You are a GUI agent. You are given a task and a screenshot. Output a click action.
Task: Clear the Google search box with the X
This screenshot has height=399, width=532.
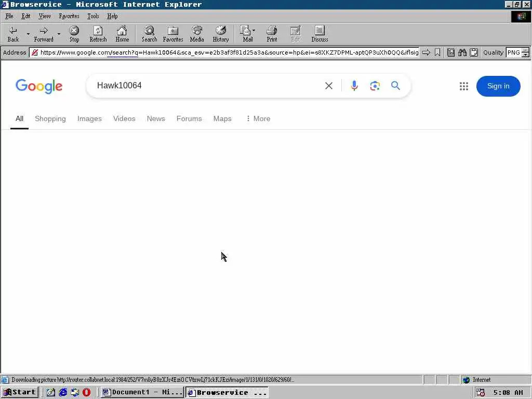tap(329, 86)
